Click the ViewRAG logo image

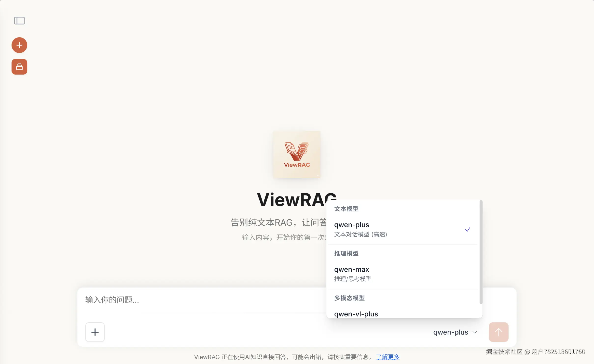point(297,155)
